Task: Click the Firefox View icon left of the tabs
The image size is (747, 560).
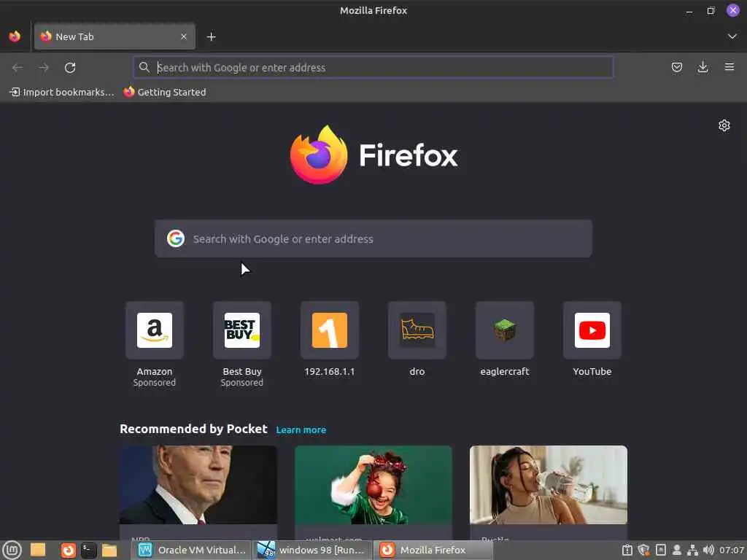Action: tap(15, 36)
